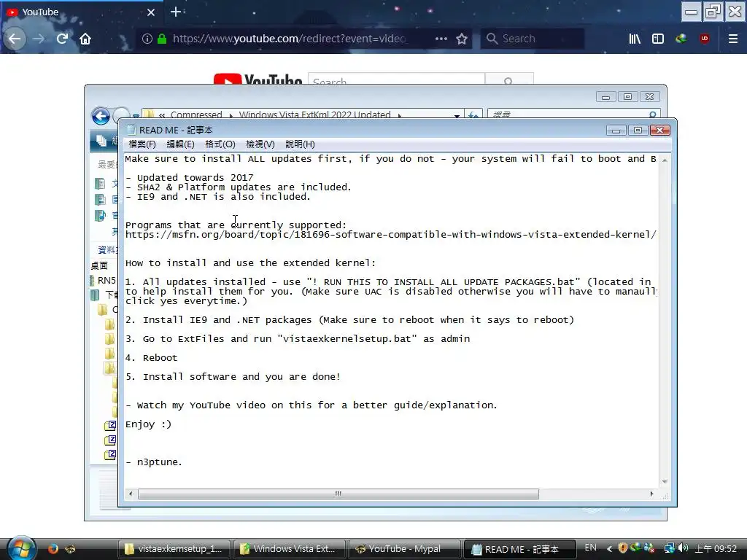
Task: Toggle the browser sidebar icon
Action: (658, 39)
